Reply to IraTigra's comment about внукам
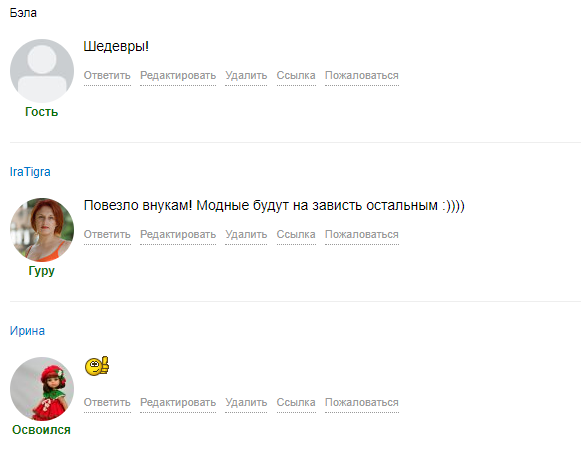 pos(107,234)
